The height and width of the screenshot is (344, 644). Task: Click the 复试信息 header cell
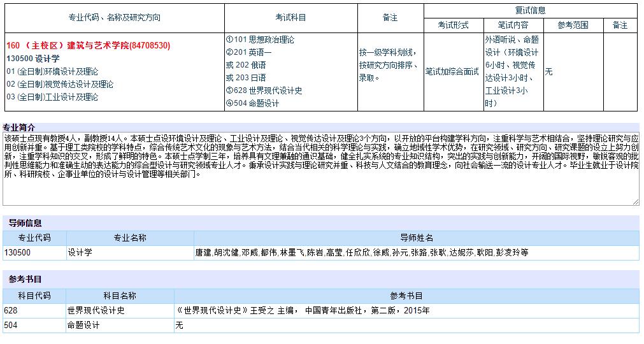(x=530, y=10)
